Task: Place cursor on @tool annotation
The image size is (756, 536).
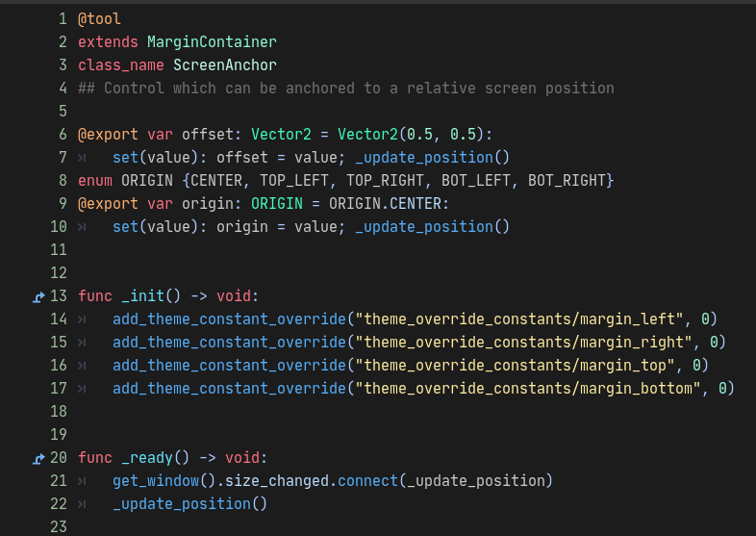Action: [99, 19]
